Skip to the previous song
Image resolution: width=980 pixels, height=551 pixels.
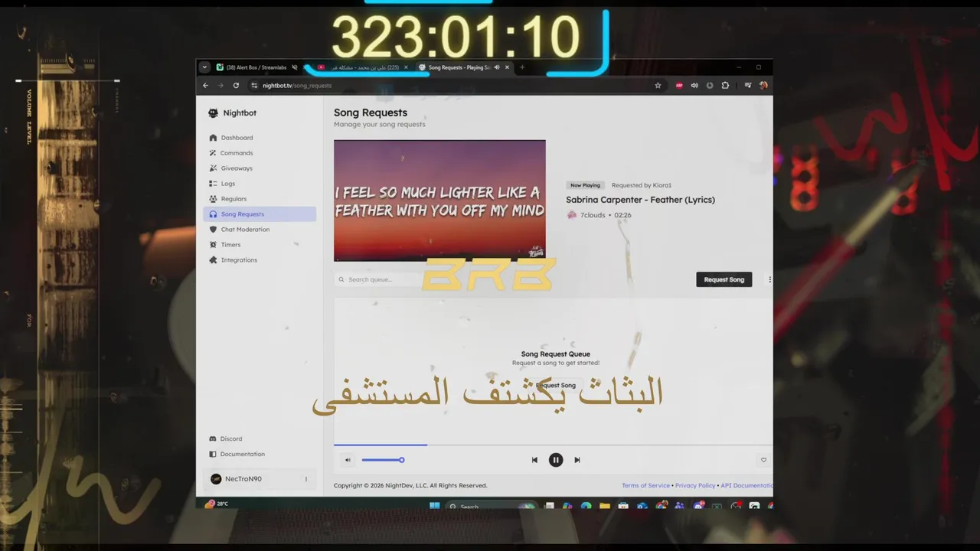pos(534,460)
